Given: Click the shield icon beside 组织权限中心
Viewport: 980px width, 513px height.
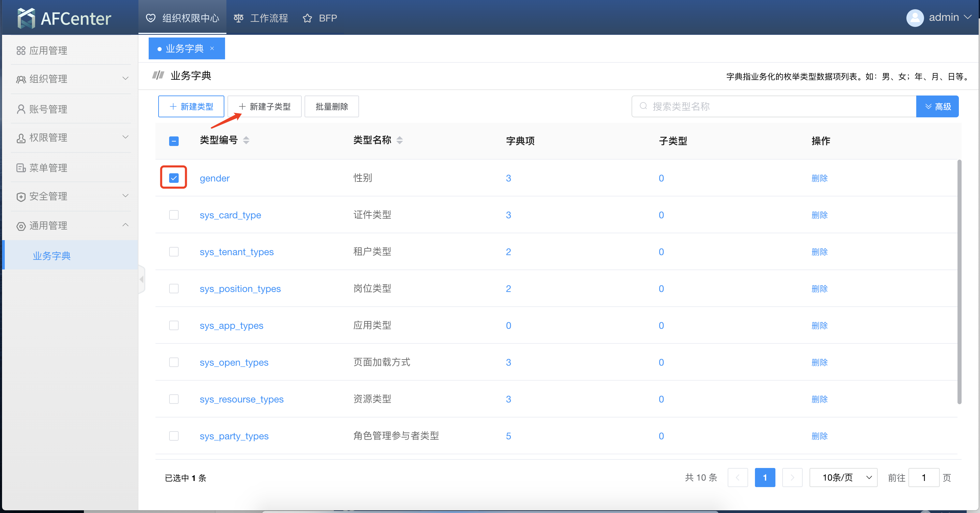Looking at the screenshot, I should (x=151, y=18).
